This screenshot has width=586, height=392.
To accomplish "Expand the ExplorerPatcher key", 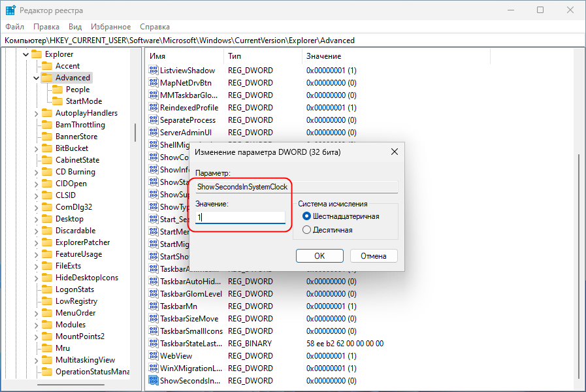I will 36,243.
